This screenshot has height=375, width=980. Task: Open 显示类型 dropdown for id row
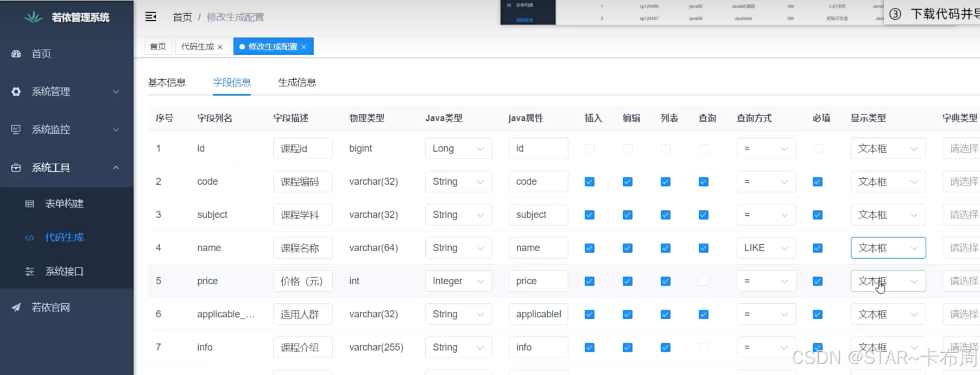(x=888, y=148)
